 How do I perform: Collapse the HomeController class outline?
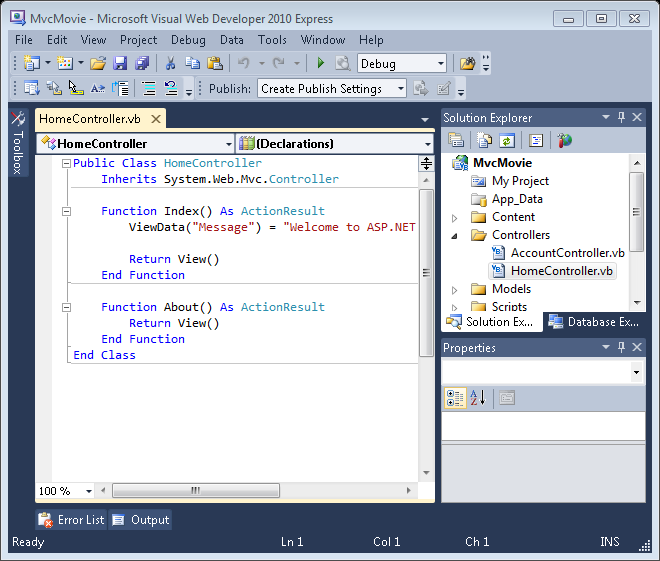tap(66, 163)
